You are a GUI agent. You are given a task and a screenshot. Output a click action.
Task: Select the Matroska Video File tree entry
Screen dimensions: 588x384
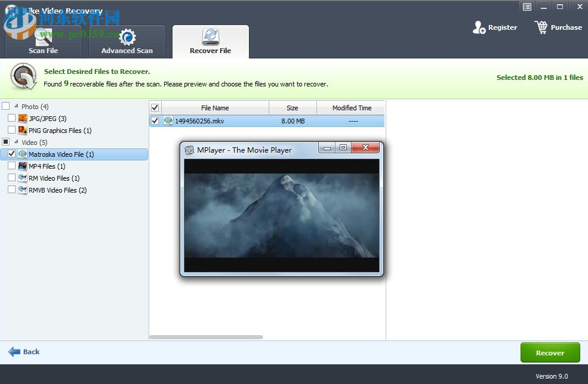[x=60, y=154]
